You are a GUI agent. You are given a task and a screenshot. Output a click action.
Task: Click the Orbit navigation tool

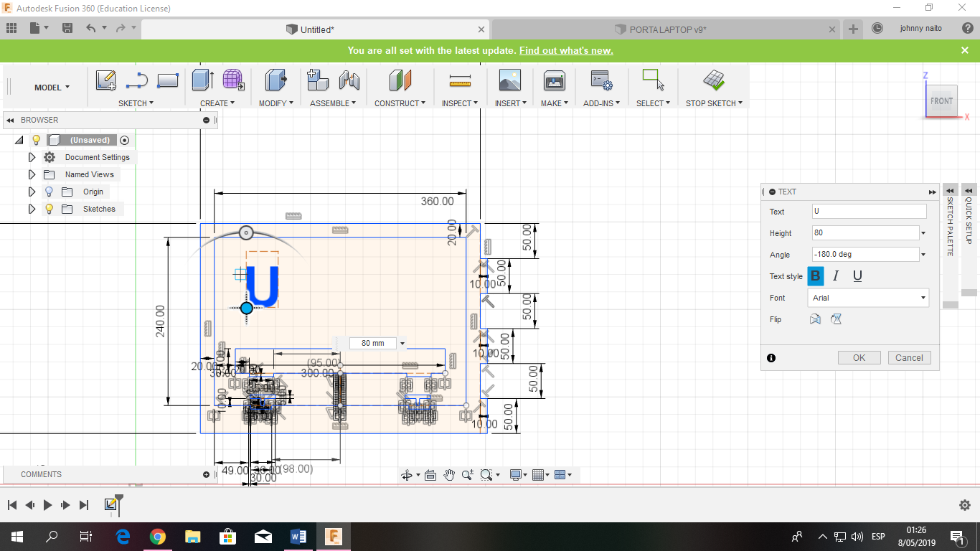pos(408,475)
